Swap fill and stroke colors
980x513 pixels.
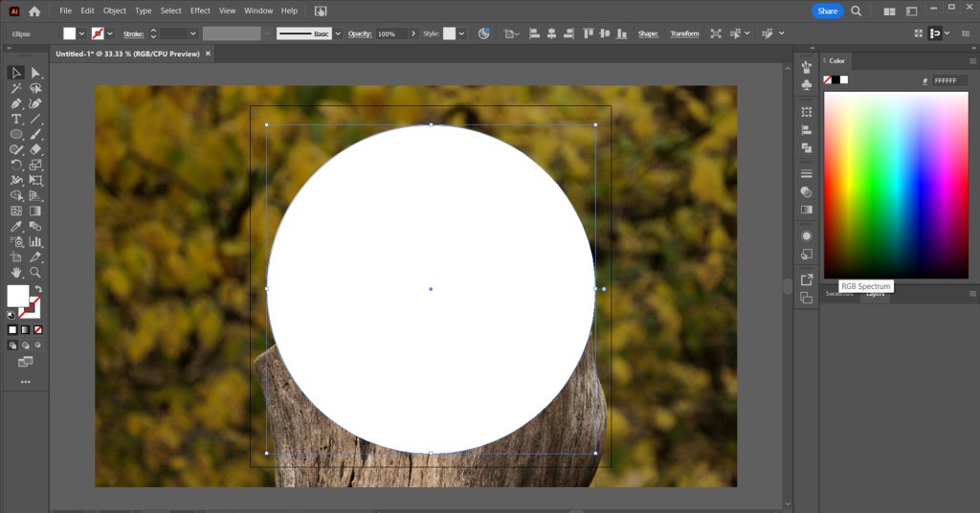click(38, 289)
